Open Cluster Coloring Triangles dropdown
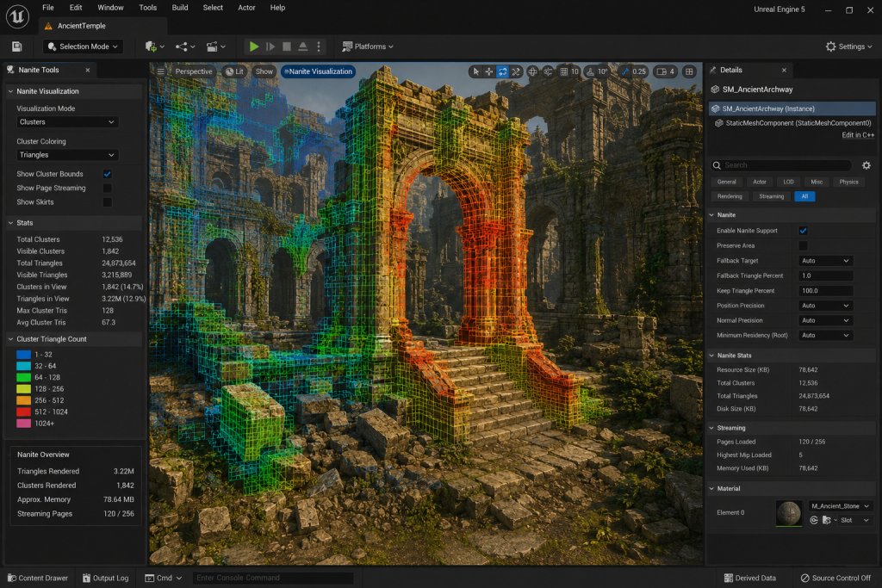 click(67, 155)
